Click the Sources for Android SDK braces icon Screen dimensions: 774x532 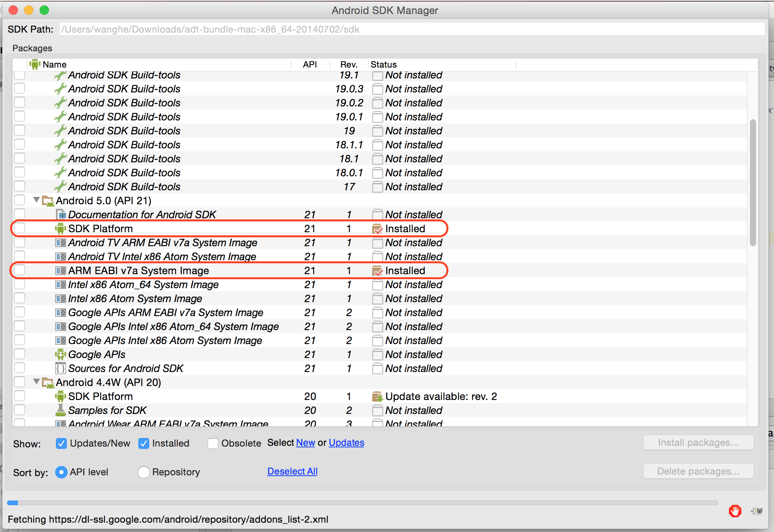tap(61, 368)
